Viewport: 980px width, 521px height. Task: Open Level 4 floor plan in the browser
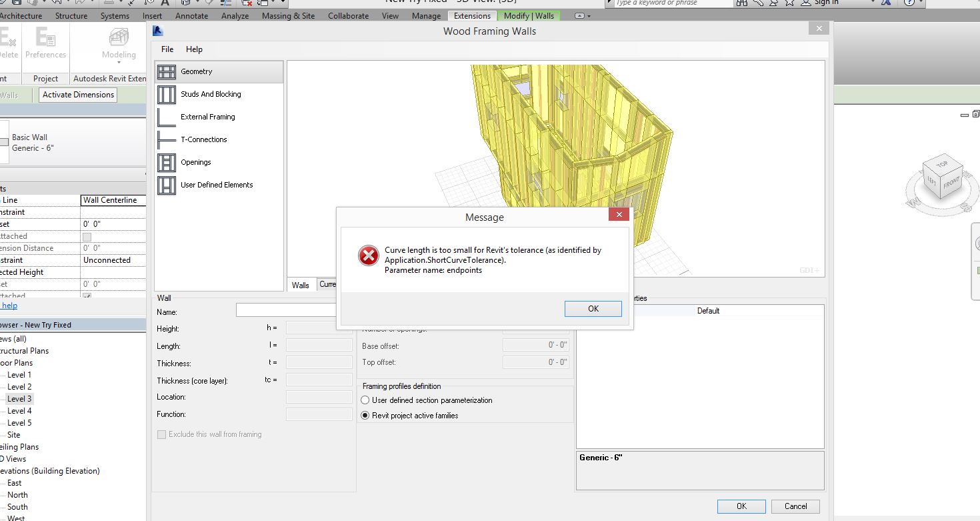pyautogui.click(x=19, y=411)
